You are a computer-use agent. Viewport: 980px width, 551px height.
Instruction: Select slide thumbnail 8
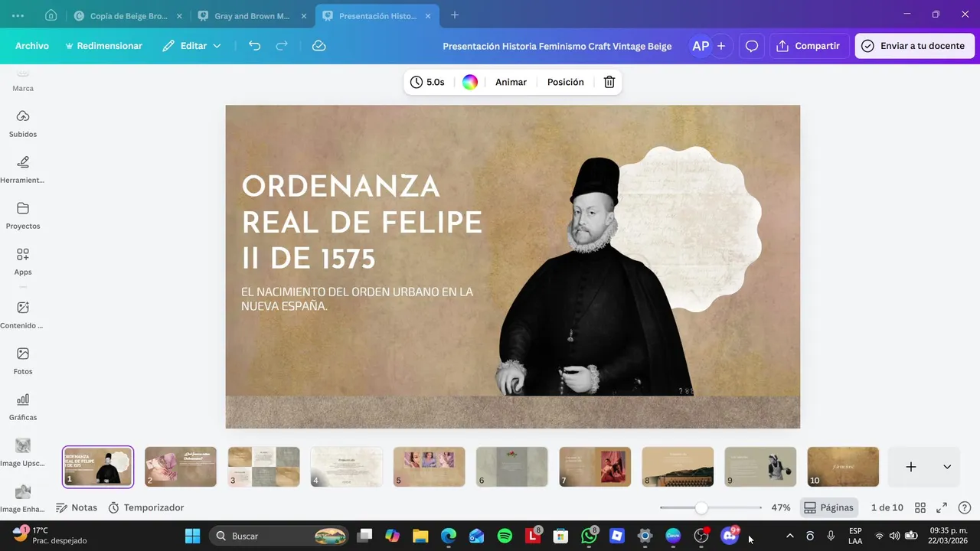[678, 467]
